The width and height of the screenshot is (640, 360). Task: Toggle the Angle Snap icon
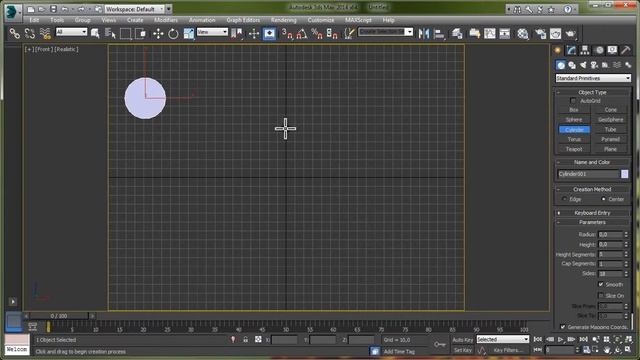click(x=302, y=33)
